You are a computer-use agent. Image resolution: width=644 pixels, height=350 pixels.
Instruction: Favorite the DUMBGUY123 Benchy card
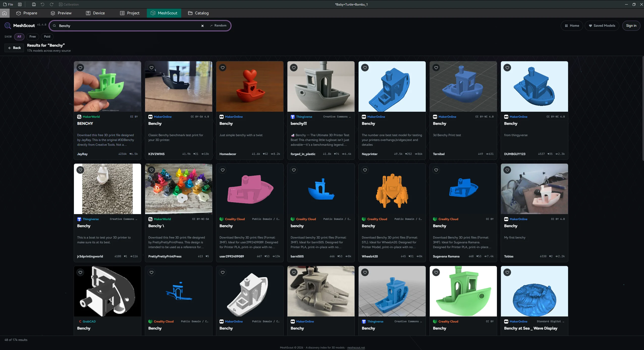(507, 68)
